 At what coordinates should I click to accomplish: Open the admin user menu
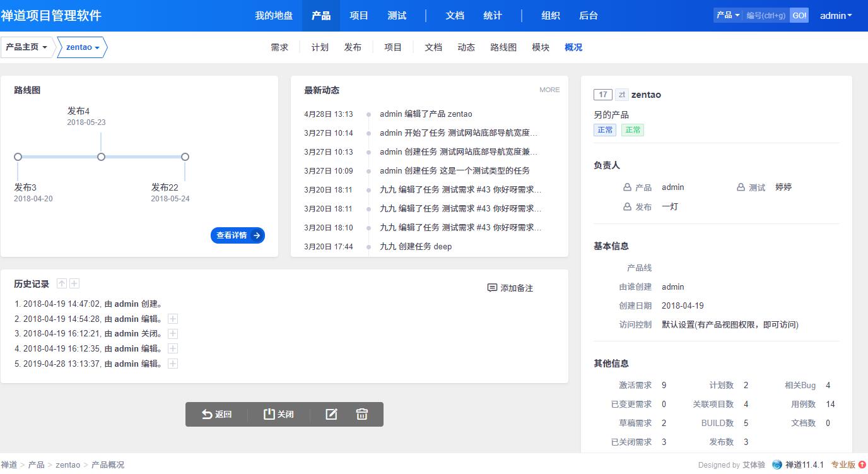pyautogui.click(x=835, y=16)
